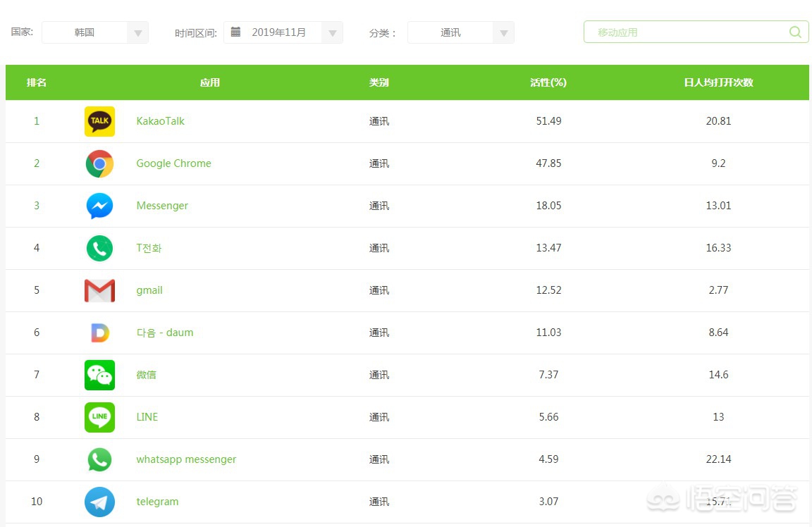The image size is (812, 527).
Task: Select the 22.14 daily opens value
Action: 718,459
